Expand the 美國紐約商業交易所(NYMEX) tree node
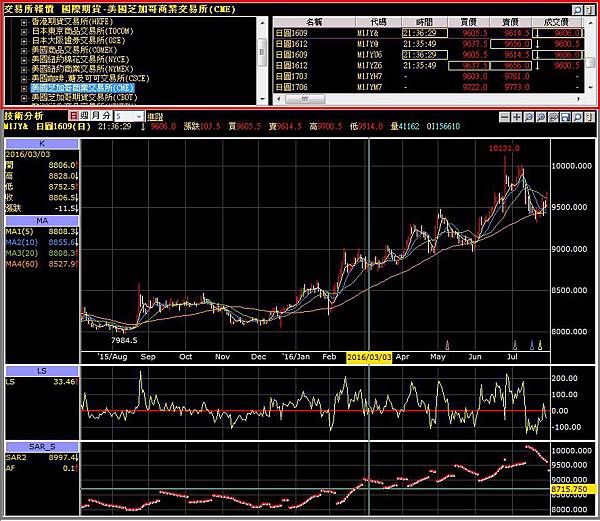Screen dimensions: 600x521 pos(24,70)
